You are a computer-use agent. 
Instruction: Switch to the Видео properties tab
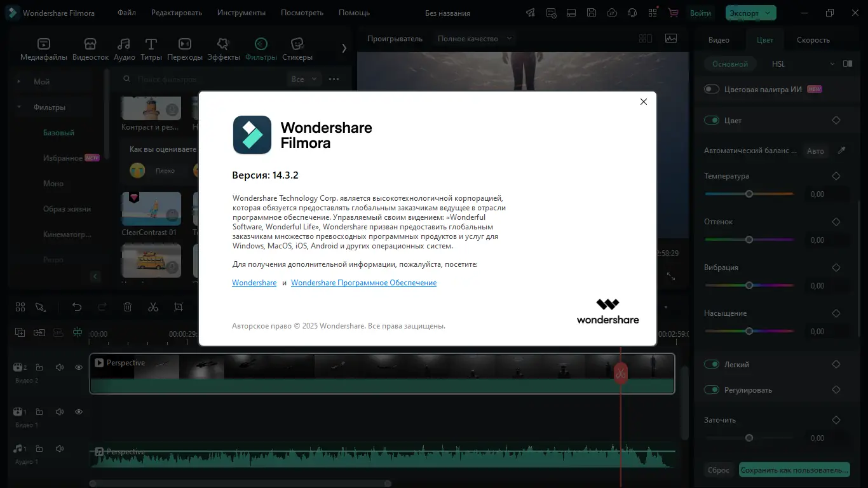(x=719, y=39)
